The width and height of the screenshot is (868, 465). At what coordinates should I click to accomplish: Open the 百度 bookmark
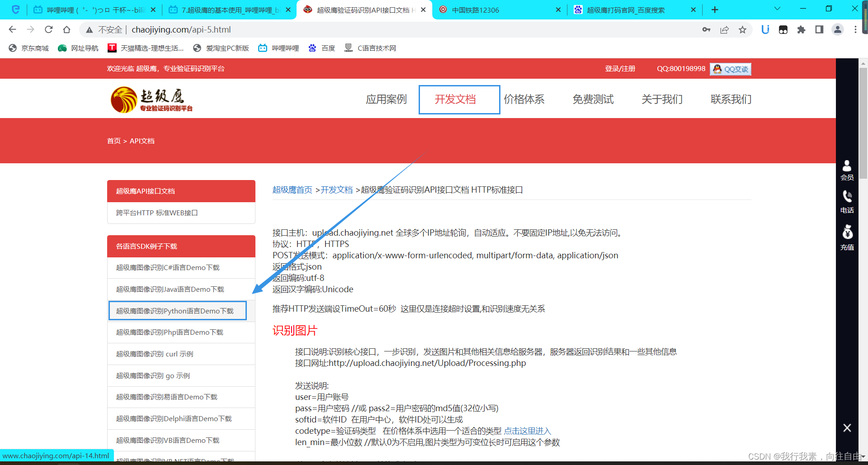(x=322, y=48)
